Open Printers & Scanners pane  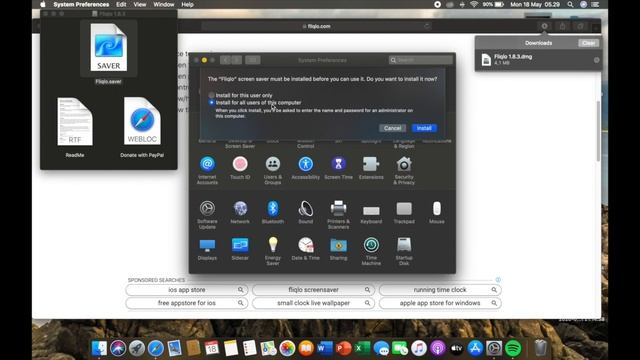point(338,215)
